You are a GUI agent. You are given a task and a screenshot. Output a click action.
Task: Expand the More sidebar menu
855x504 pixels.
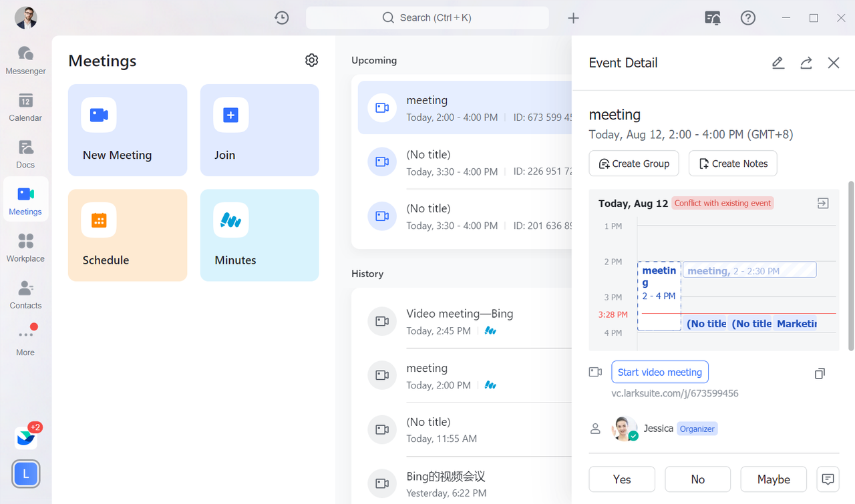click(x=25, y=341)
